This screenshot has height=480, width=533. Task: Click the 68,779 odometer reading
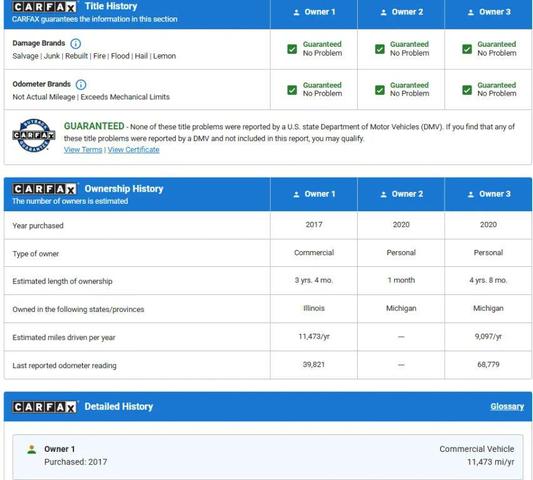click(488, 364)
